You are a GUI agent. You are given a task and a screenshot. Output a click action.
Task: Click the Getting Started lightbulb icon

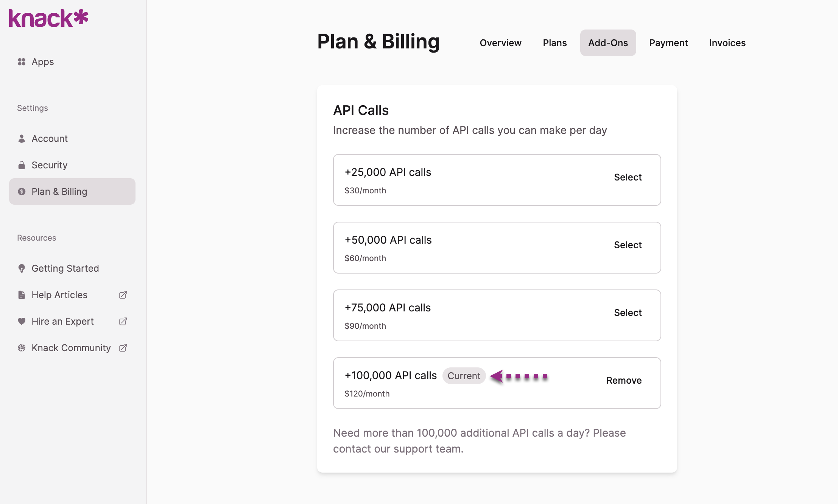point(22,268)
